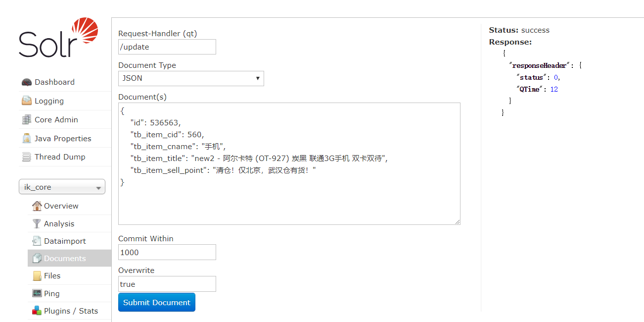Open the Document Type JSON dropdown
644x322 pixels.
click(191, 78)
